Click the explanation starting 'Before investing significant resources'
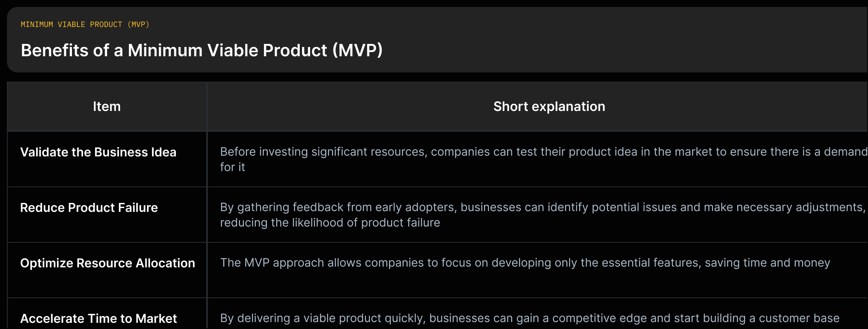The image size is (868, 329). pos(544,159)
